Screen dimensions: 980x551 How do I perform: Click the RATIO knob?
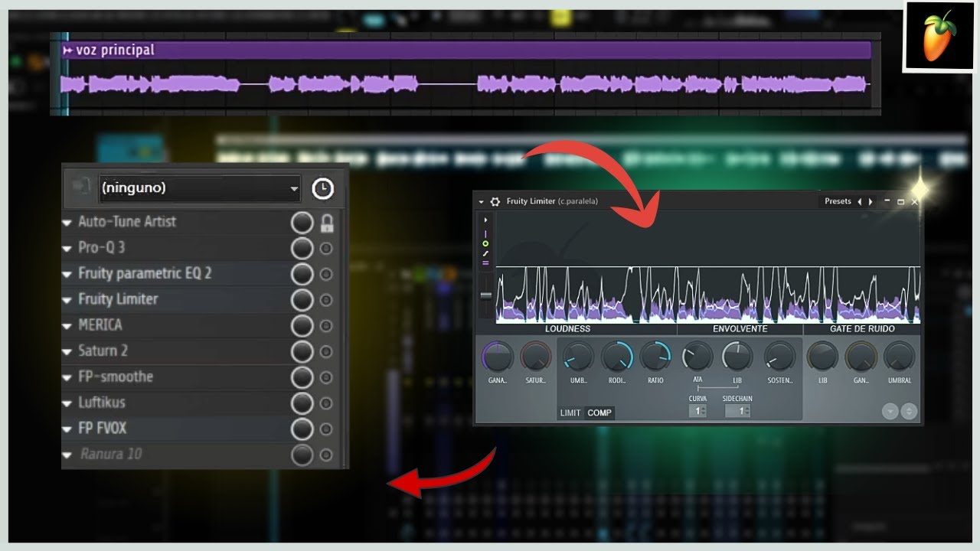click(x=655, y=357)
